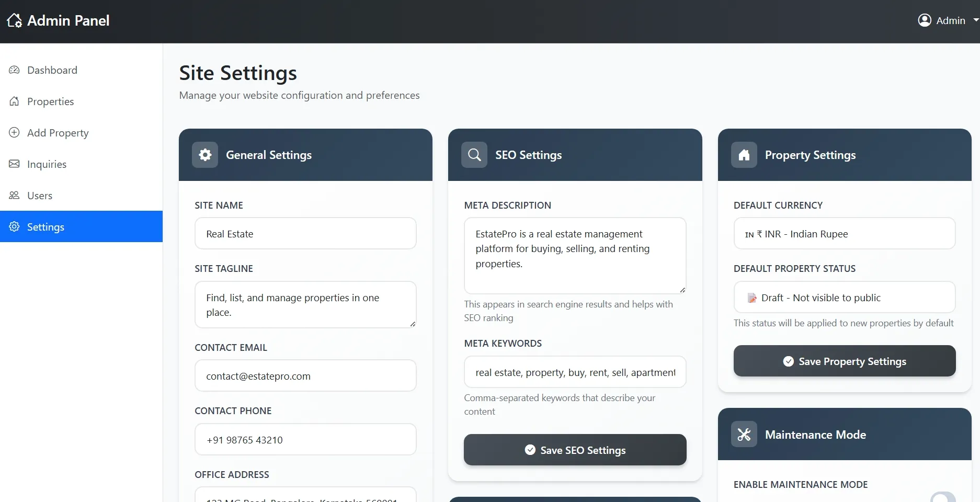Click the gear icon on General Settings header
Screen dimensions: 980x502
click(x=204, y=155)
